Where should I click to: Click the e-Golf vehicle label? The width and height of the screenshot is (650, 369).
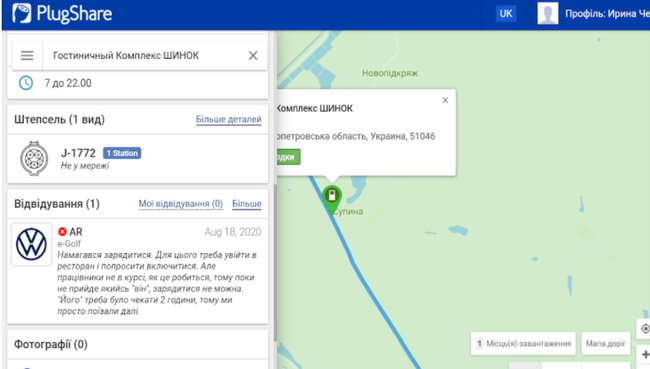69,243
